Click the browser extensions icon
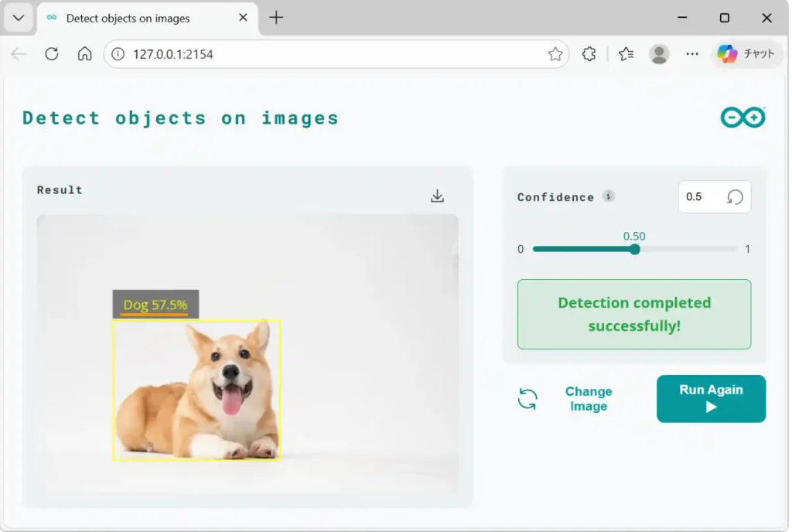Image resolution: width=792 pixels, height=532 pixels. (589, 53)
